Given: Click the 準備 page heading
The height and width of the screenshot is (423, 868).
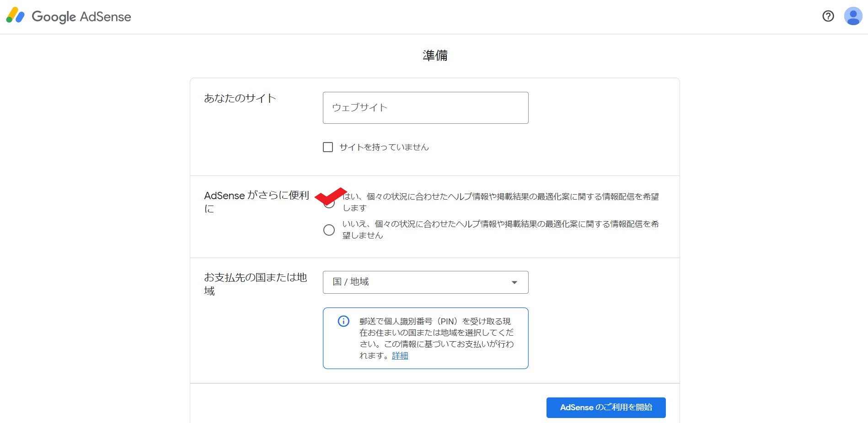Looking at the screenshot, I should click(435, 56).
